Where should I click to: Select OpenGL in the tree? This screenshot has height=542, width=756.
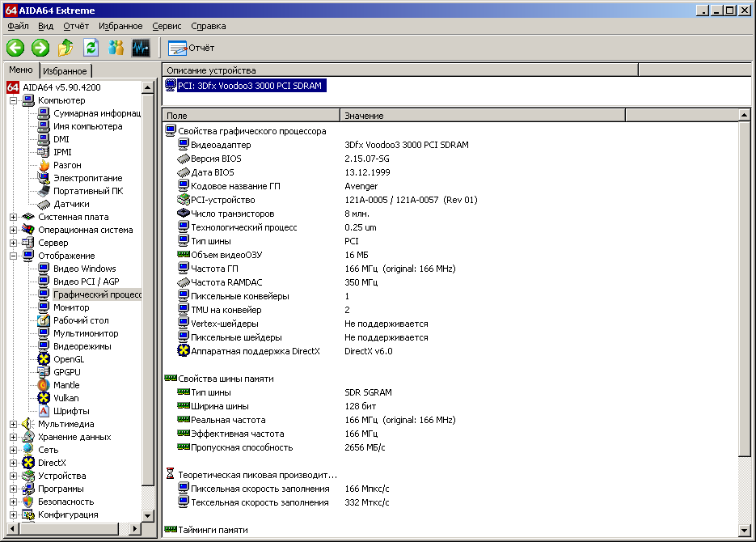coord(69,359)
